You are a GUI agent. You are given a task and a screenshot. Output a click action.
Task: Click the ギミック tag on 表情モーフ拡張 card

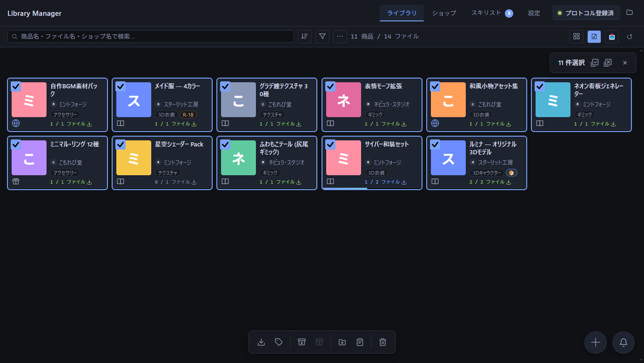point(376,115)
